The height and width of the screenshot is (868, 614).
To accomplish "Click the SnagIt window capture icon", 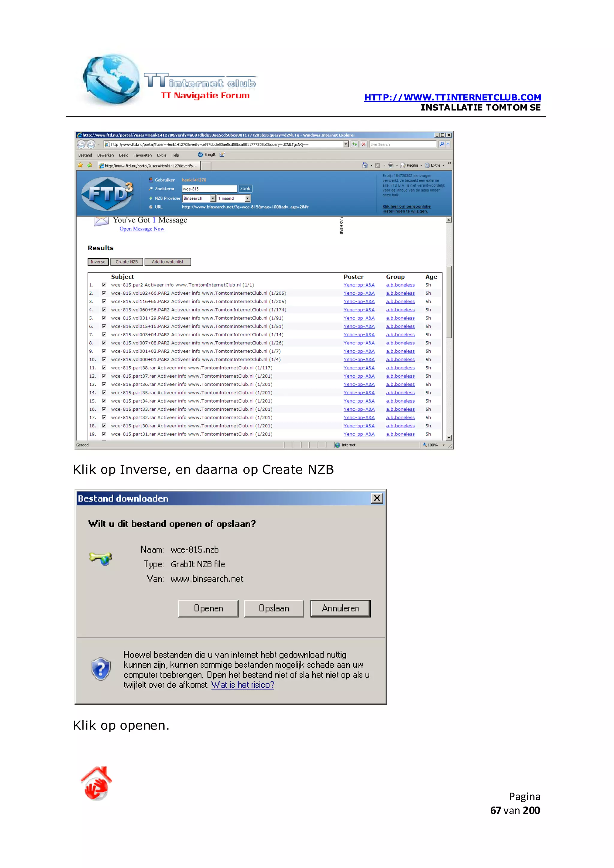I will click(x=222, y=155).
